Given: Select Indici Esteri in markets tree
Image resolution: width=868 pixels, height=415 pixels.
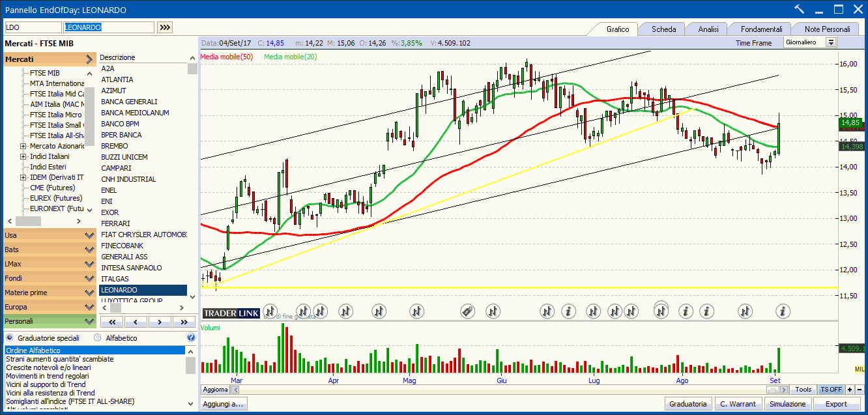Looking at the screenshot, I should (x=49, y=167).
